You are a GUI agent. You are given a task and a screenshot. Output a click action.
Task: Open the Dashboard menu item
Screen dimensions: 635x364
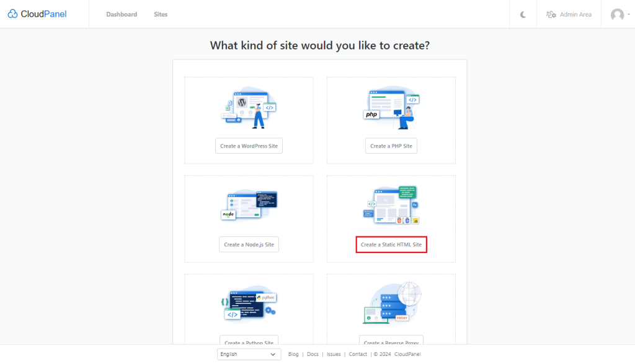click(122, 14)
